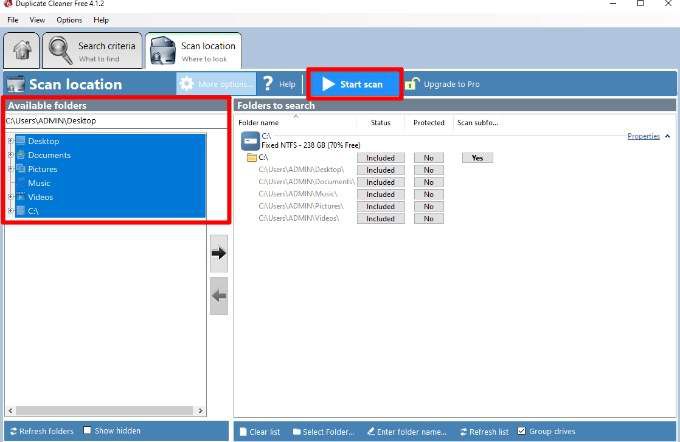Toggle the Show hidden checkbox
The height and width of the screenshot is (442, 680).
coord(87,430)
